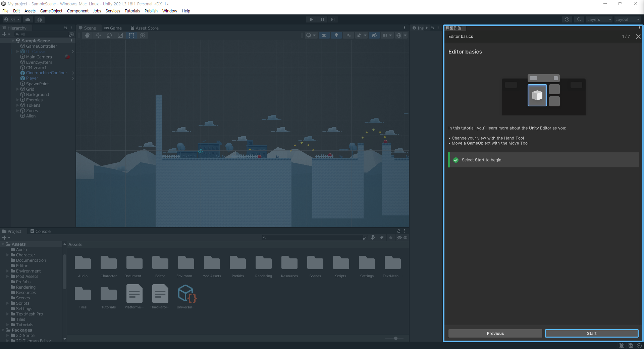Toggle Project panel lock
Image resolution: width=644 pixels, height=349 pixels.
click(x=399, y=231)
